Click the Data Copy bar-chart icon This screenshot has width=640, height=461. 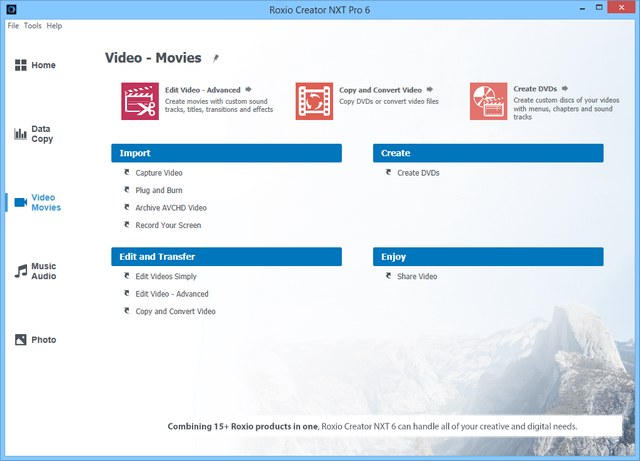click(x=20, y=134)
